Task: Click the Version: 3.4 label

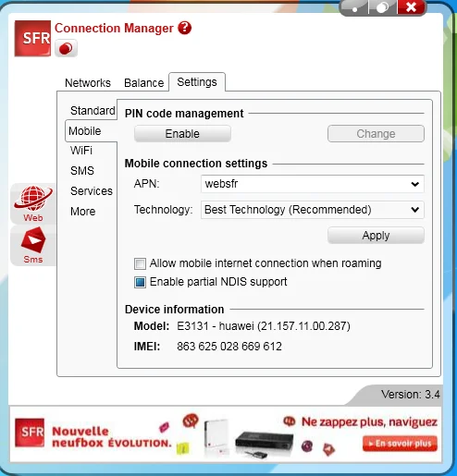Action: click(411, 395)
